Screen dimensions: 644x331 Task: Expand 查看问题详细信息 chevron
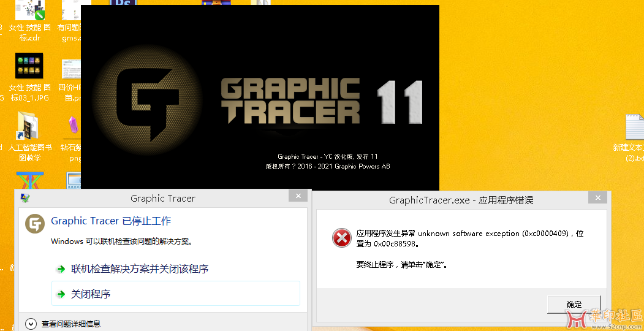tap(31, 324)
